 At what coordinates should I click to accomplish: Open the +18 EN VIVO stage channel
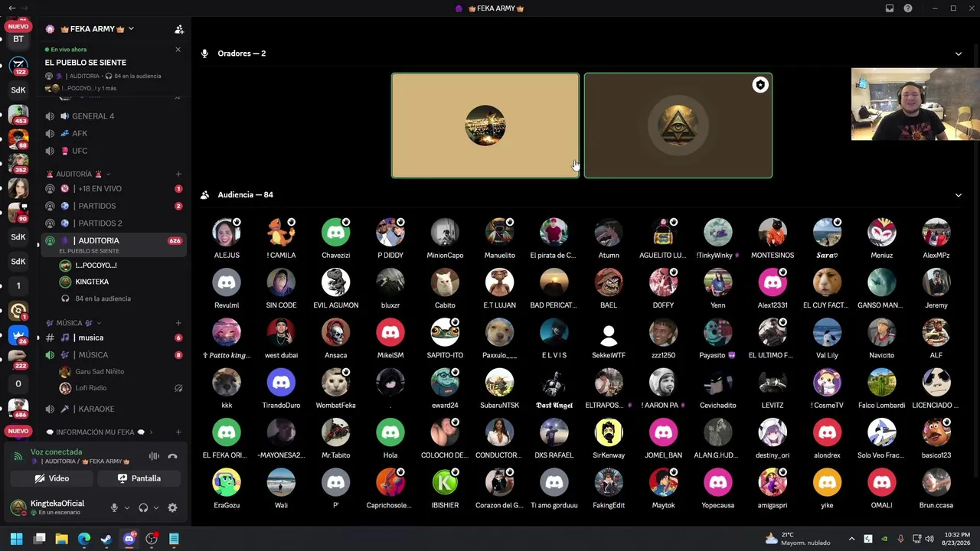[x=113, y=188]
